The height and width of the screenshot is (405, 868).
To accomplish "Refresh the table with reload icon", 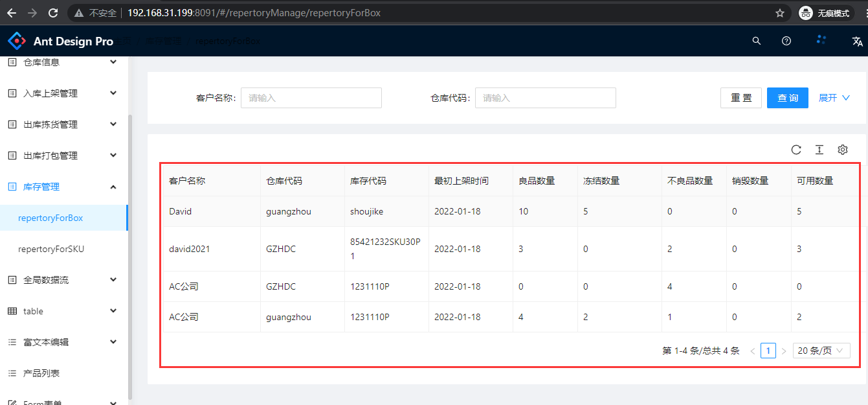I will coord(796,150).
